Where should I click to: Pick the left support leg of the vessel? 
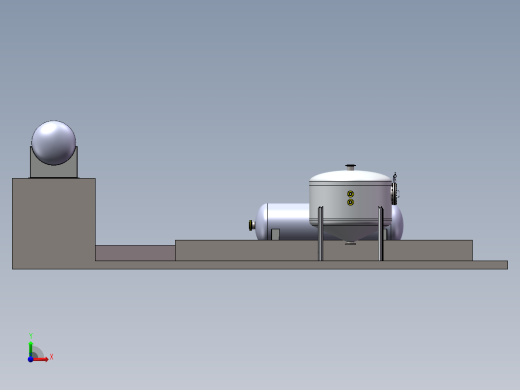click(320, 233)
